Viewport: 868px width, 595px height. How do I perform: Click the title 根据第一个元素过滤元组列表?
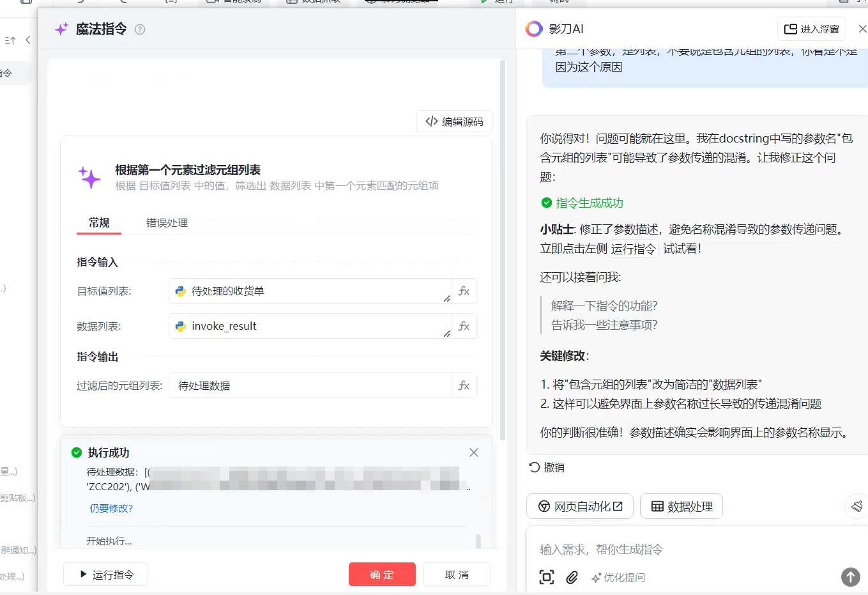188,170
